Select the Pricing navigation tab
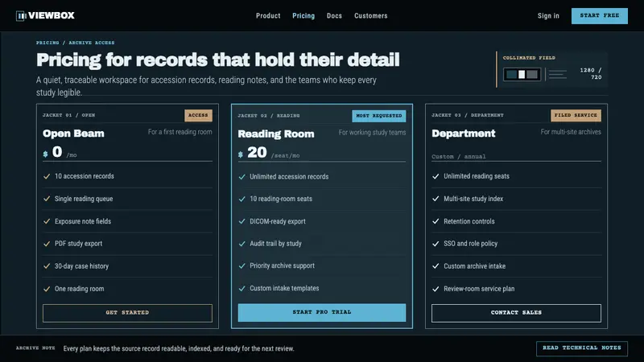The height and width of the screenshot is (362, 644). (x=303, y=15)
